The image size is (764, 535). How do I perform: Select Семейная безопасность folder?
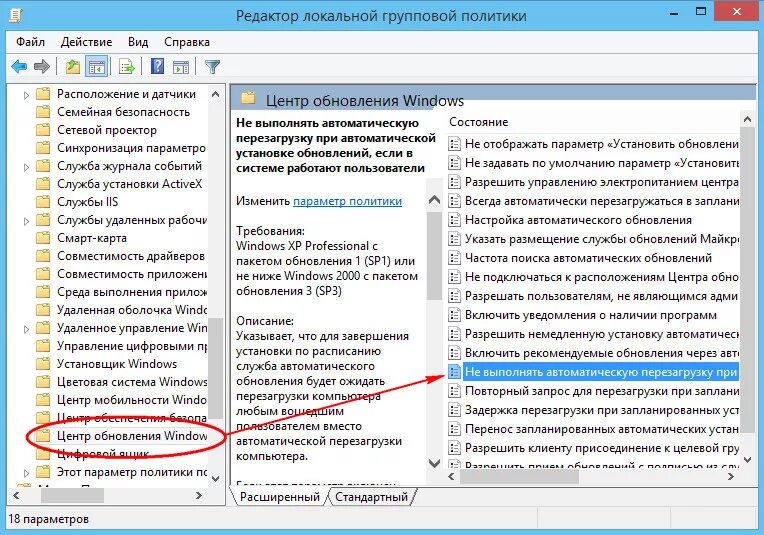[123, 112]
